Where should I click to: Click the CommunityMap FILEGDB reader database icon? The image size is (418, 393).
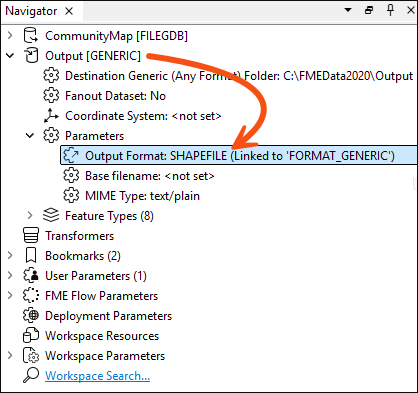(x=31, y=36)
